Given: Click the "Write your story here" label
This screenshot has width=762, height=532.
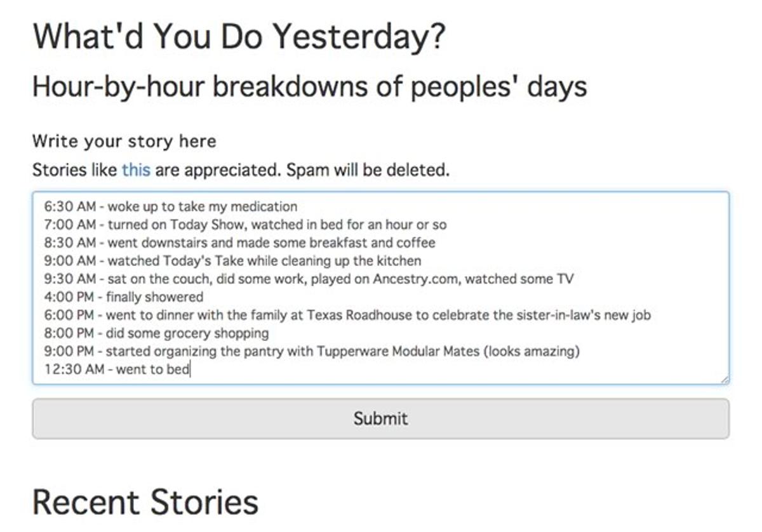Looking at the screenshot, I should (x=124, y=141).
